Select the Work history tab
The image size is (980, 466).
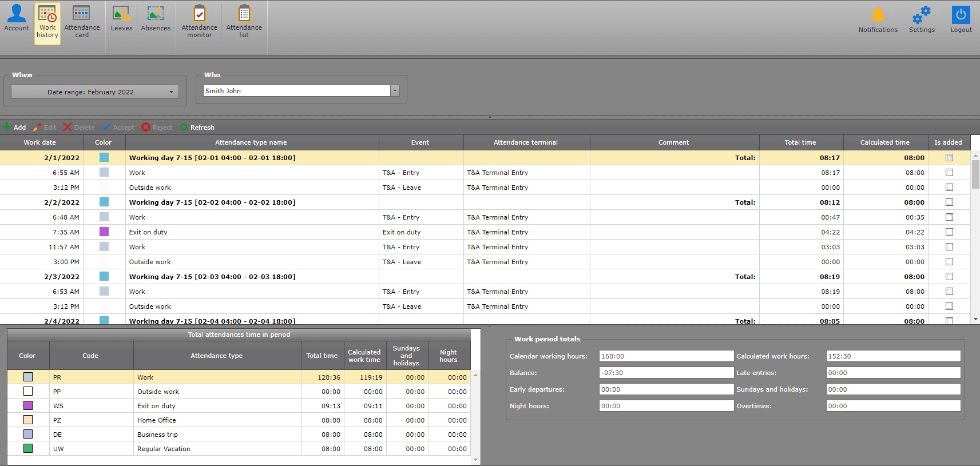(47, 23)
